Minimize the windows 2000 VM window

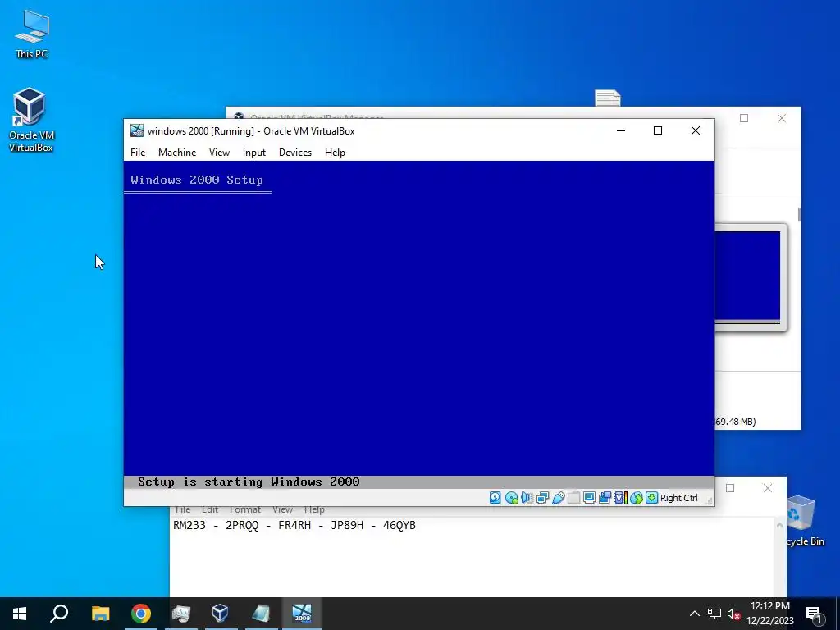(621, 130)
